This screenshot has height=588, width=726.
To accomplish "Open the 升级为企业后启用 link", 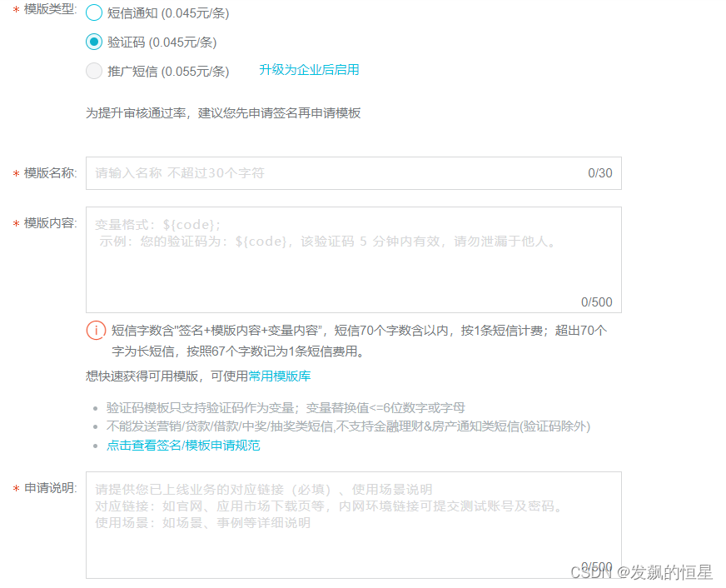I will [x=308, y=70].
